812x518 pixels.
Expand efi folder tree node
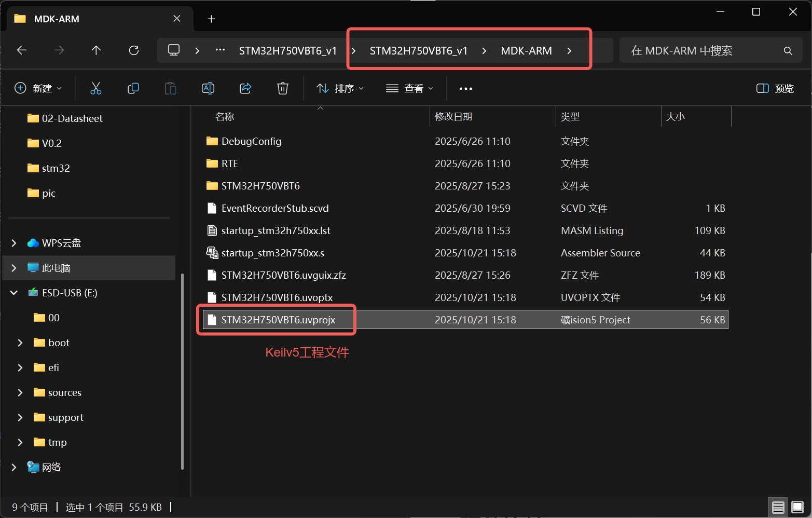20,367
